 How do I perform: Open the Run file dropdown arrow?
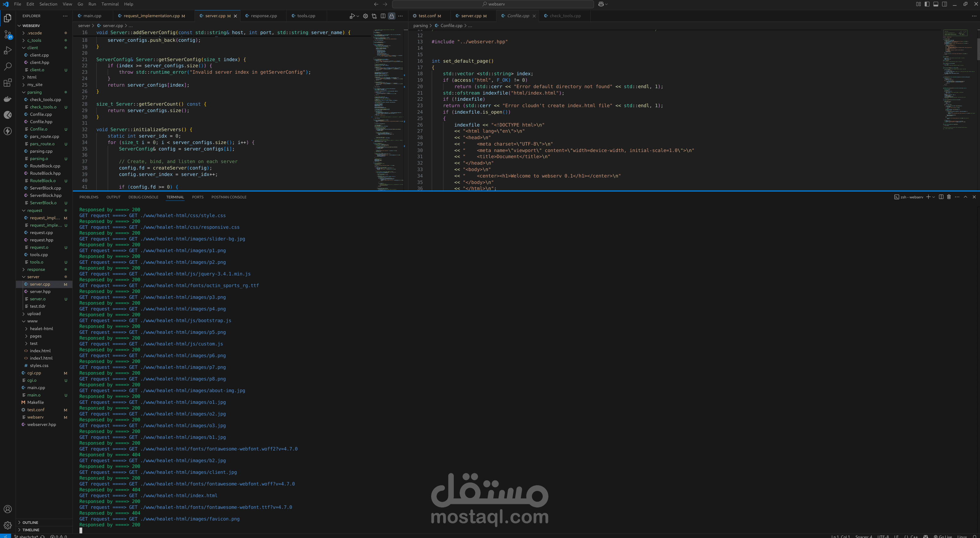(x=358, y=16)
